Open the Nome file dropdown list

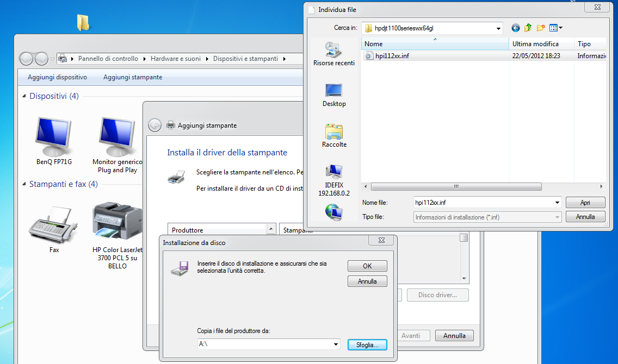557,203
